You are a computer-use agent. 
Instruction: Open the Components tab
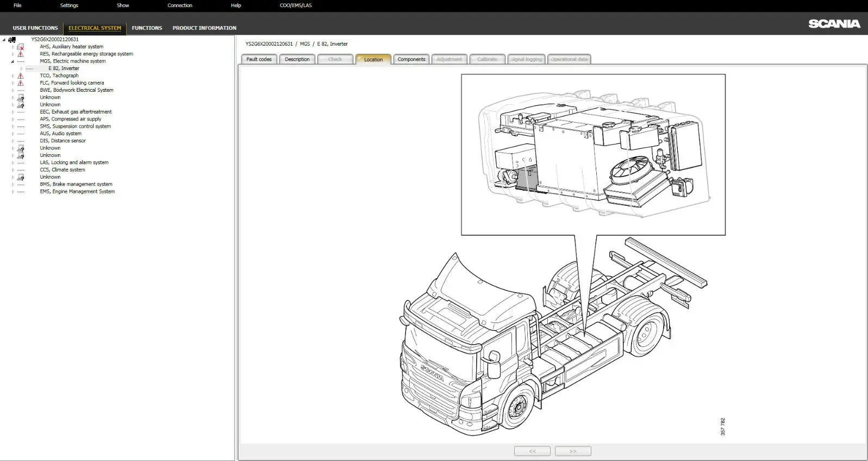point(411,59)
